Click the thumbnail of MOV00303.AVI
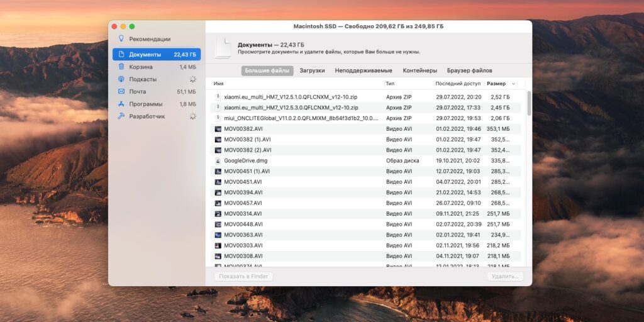The image size is (644, 322). [218, 246]
